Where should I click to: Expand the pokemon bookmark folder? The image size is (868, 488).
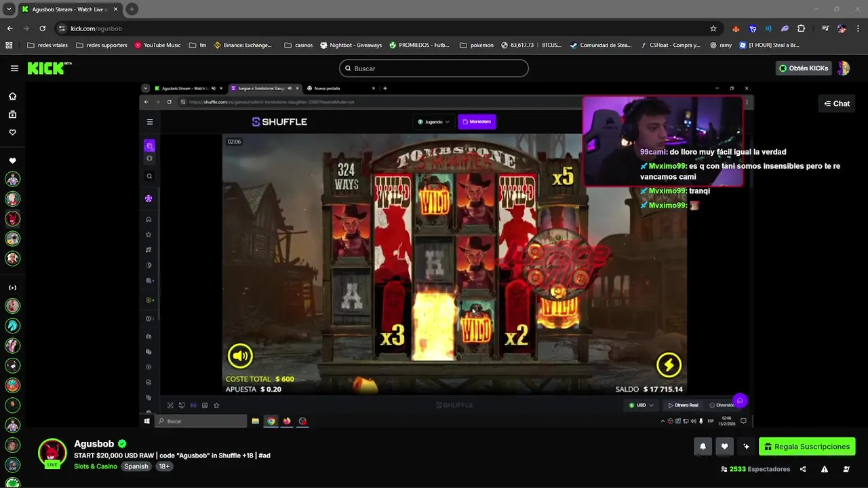[477, 45]
